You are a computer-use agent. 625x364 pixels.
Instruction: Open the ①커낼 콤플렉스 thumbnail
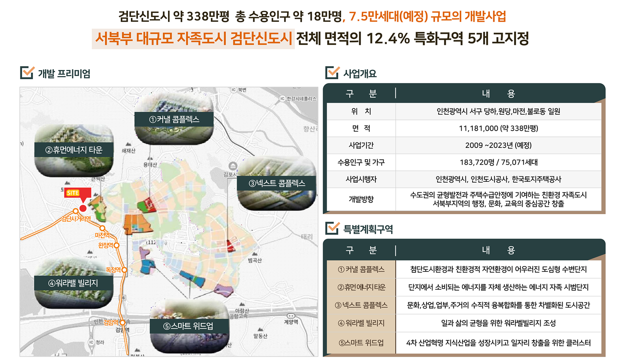click(x=174, y=119)
